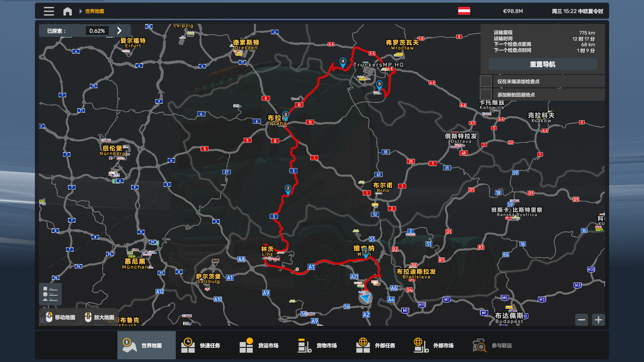Click the 775 km route distance value

tap(587, 33)
